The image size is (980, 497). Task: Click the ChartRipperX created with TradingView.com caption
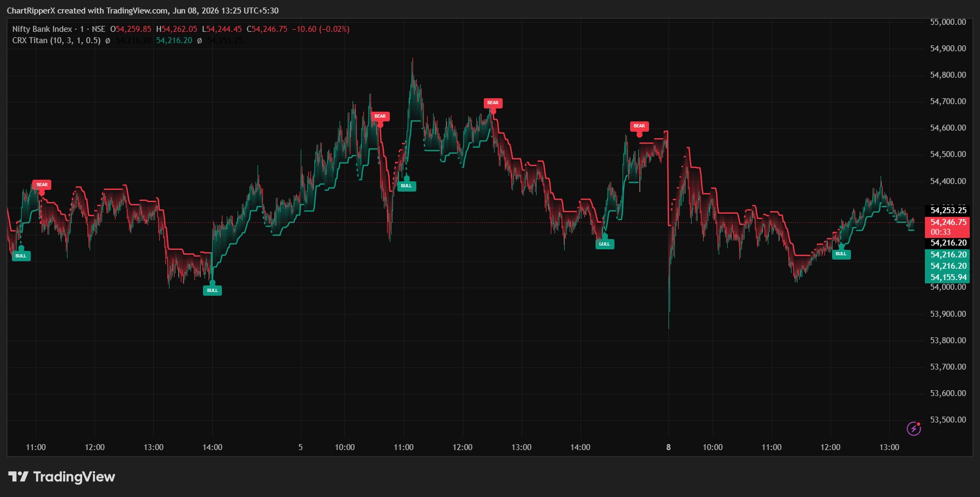[143, 11]
